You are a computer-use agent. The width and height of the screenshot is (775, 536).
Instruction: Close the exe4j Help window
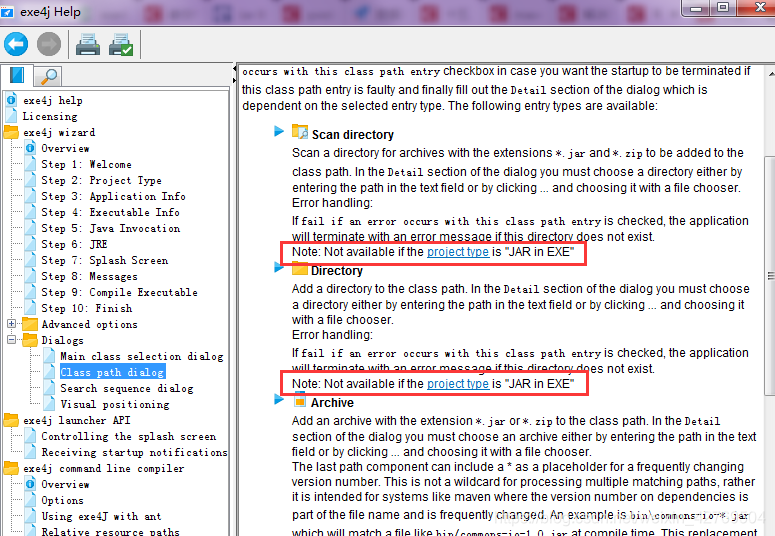[x=760, y=7]
